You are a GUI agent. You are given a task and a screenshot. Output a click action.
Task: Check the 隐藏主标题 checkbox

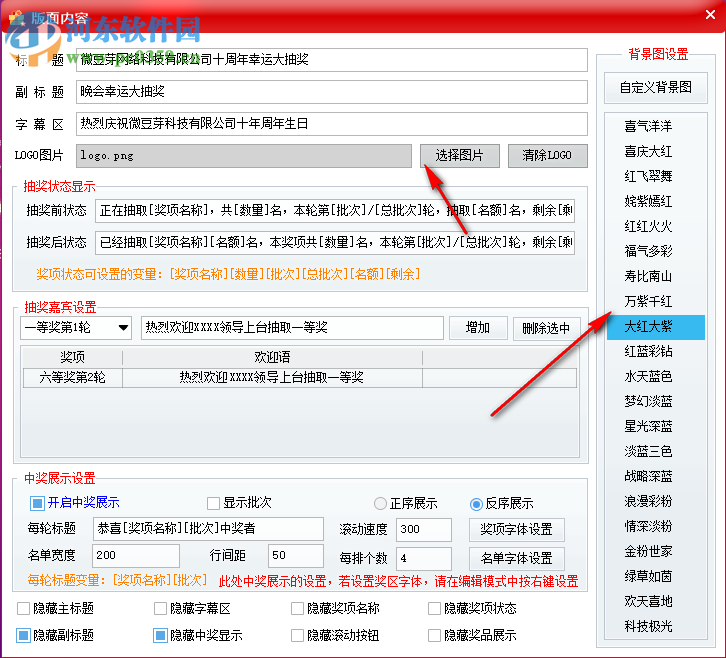[23, 608]
